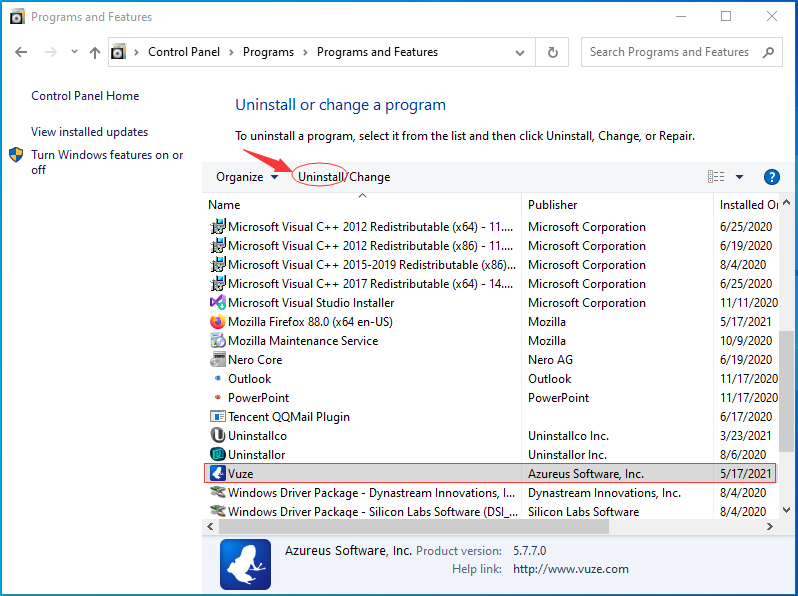Select Mozilla Firefox 88.0 (x64 en-US)
This screenshot has width=798, height=596.
(x=310, y=322)
